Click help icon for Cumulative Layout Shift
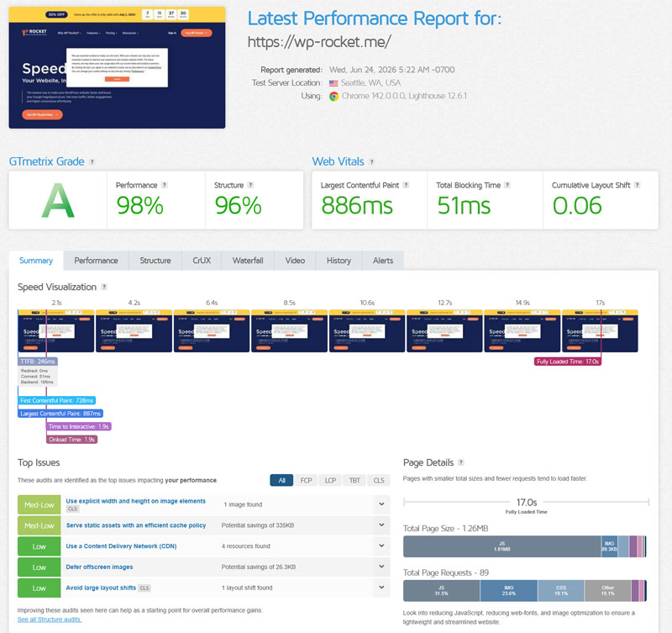 click(637, 185)
